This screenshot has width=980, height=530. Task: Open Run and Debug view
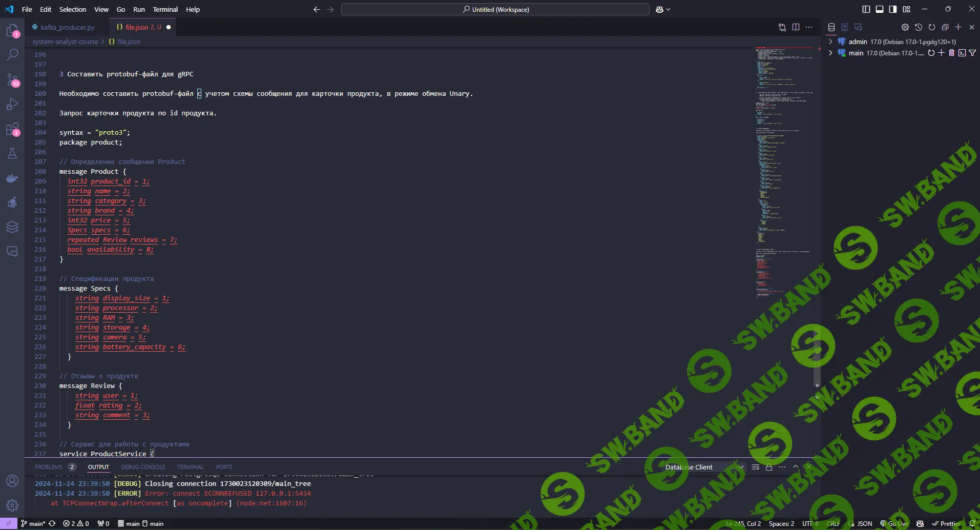pyautogui.click(x=12, y=104)
